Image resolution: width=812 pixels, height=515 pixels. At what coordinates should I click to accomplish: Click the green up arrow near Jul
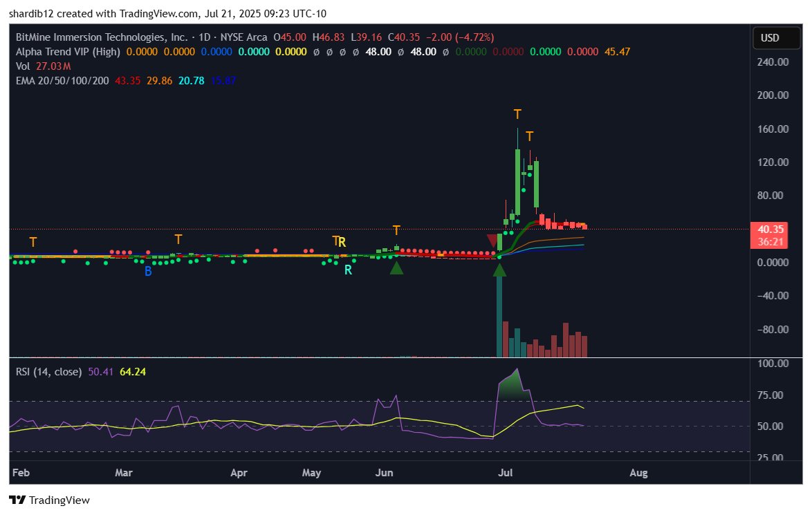pos(499,270)
